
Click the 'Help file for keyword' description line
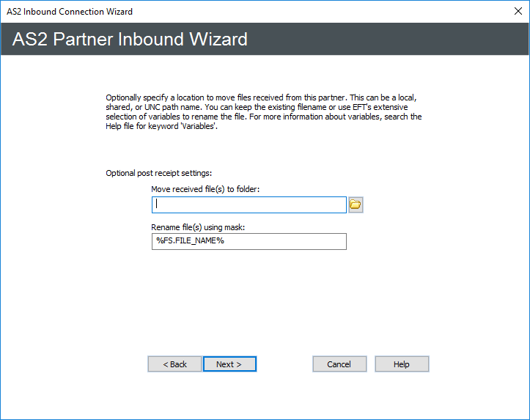point(139,126)
